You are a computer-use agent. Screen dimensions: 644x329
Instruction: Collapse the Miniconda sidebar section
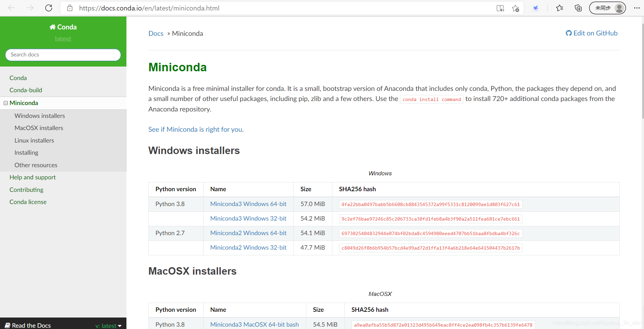pos(6,103)
